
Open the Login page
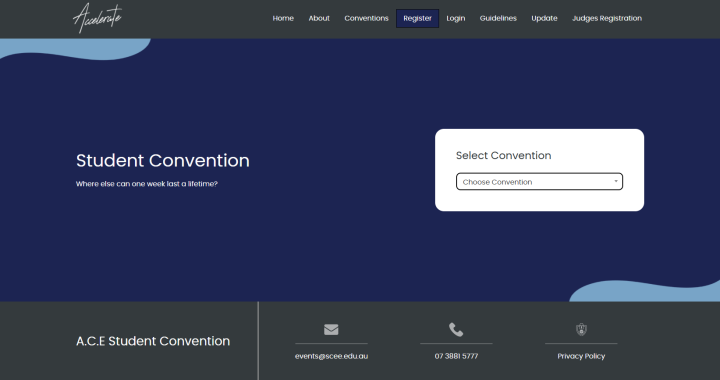pos(456,18)
